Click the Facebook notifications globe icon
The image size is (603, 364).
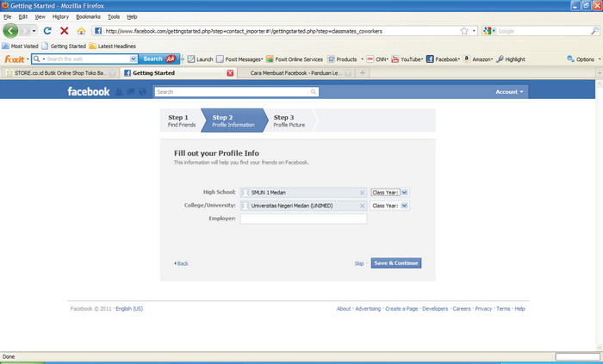tap(143, 92)
